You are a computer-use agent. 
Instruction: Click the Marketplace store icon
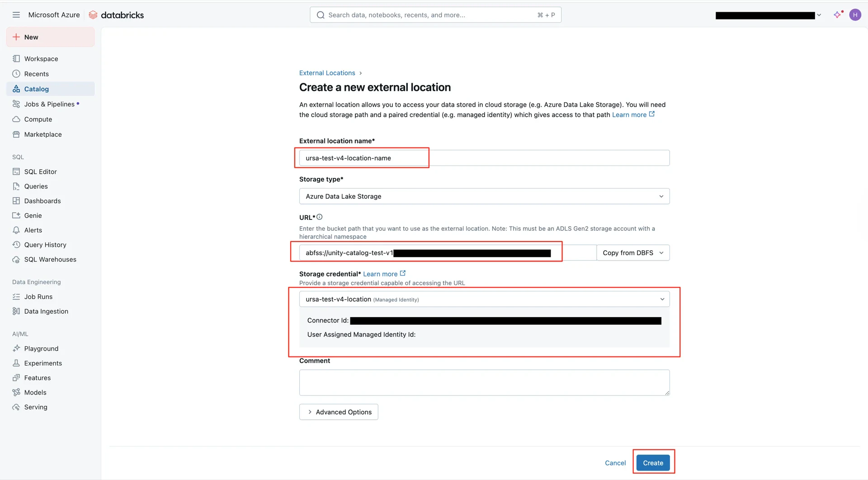pos(16,134)
